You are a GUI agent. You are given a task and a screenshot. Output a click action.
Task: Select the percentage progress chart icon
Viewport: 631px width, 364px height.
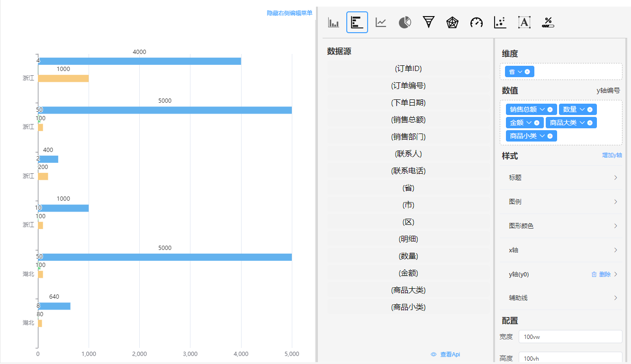point(548,22)
